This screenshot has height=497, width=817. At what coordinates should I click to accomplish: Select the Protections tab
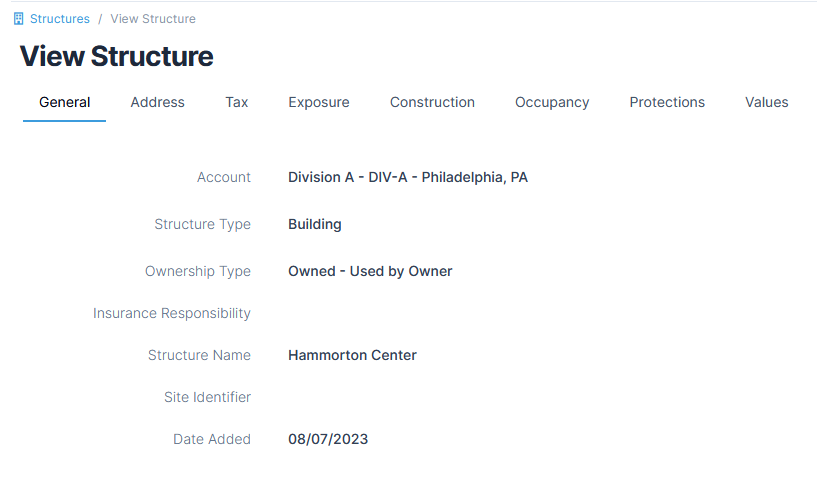667,102
